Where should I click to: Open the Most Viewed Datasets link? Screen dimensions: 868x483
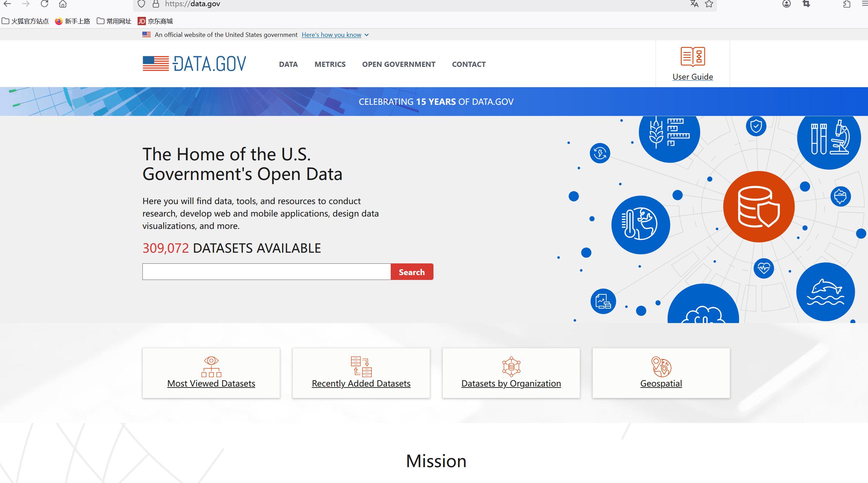(x=211, y=383)
